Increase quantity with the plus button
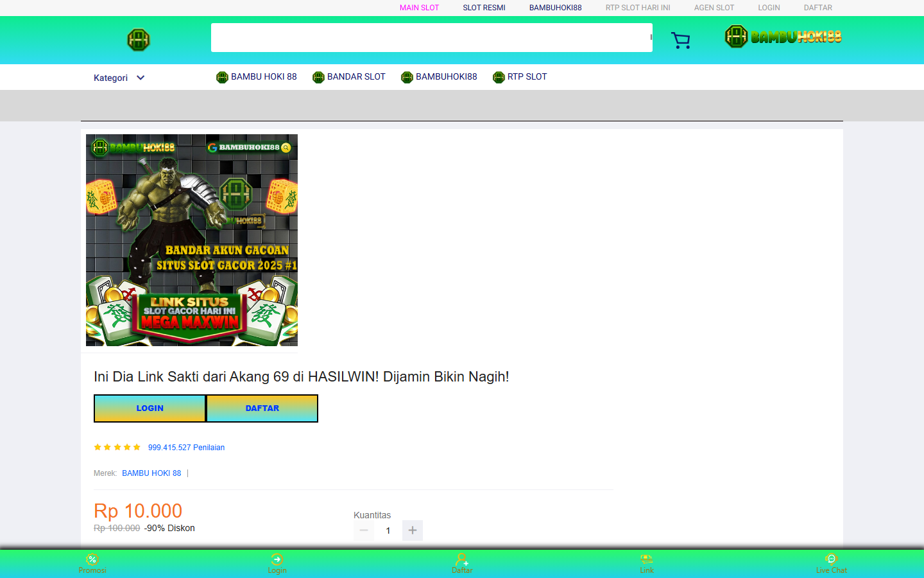 [x=413, y=530]
